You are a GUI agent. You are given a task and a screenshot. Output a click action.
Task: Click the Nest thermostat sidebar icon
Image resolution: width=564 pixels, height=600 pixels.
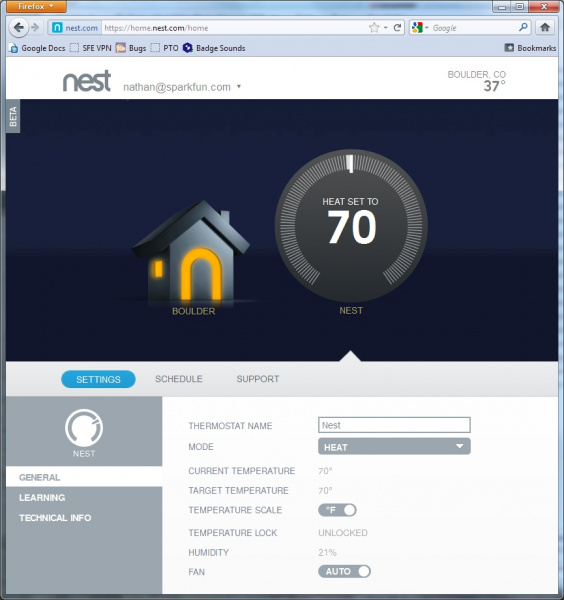click(84, 428)
